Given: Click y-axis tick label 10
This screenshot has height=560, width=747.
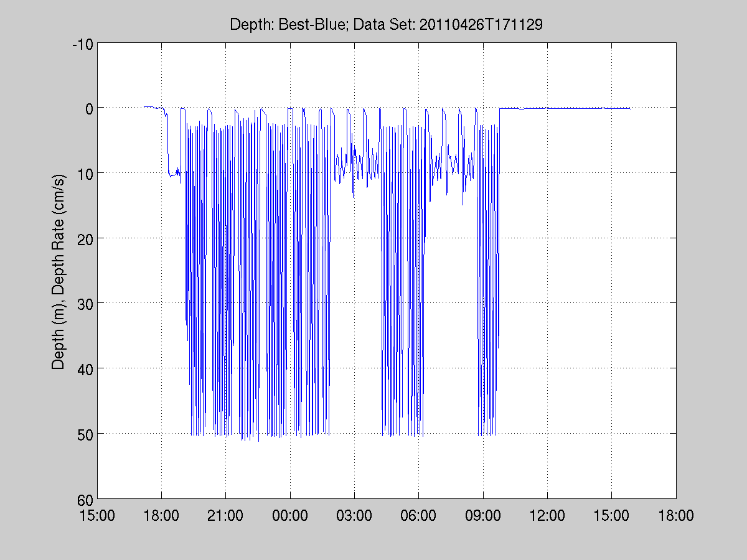Looking at the screenshot, I should (x=85, y=174).
